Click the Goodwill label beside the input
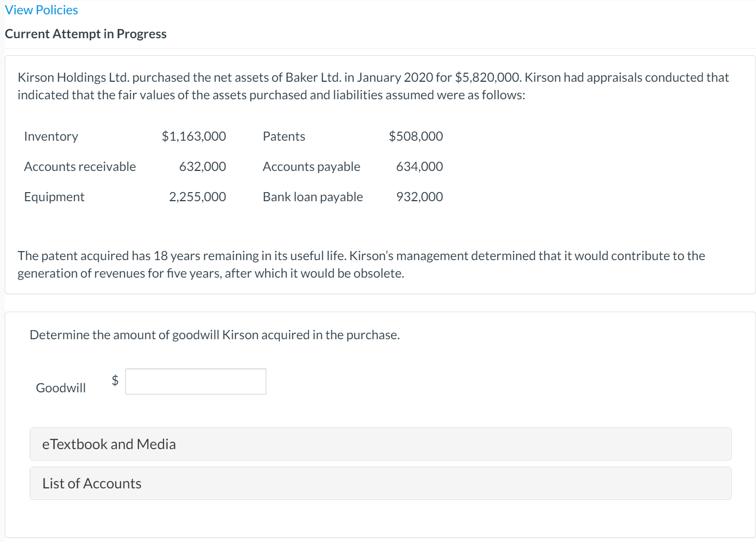The width and height of the screenshot is (756, 542). [60, 388]
